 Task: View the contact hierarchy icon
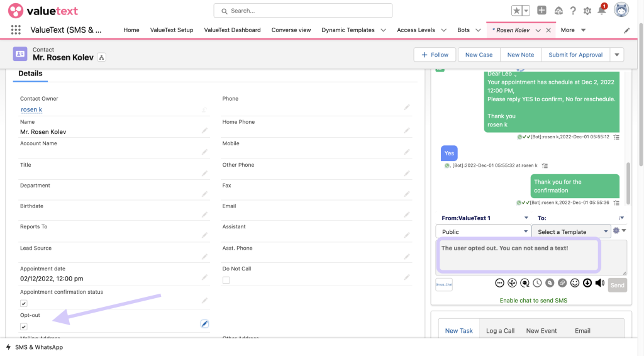101,57
